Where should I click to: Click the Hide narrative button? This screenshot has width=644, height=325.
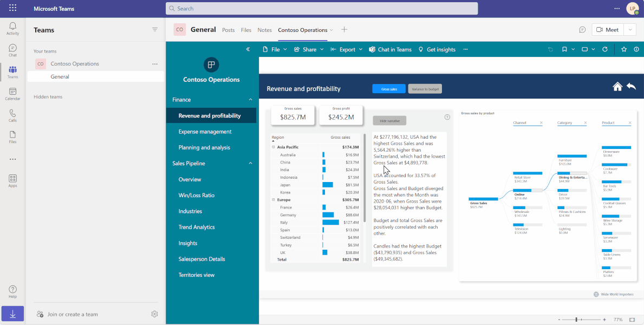[x=389, y=121]
